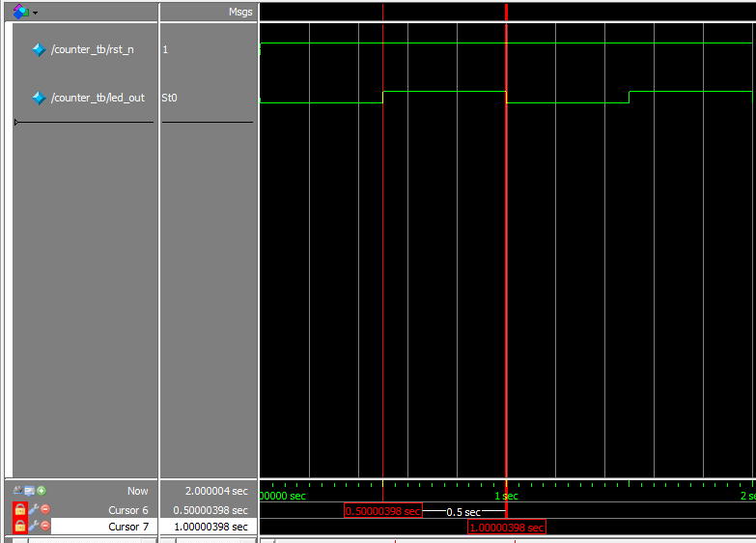
Task: Click the insertion point divider triangle
Action: [15, 122]
